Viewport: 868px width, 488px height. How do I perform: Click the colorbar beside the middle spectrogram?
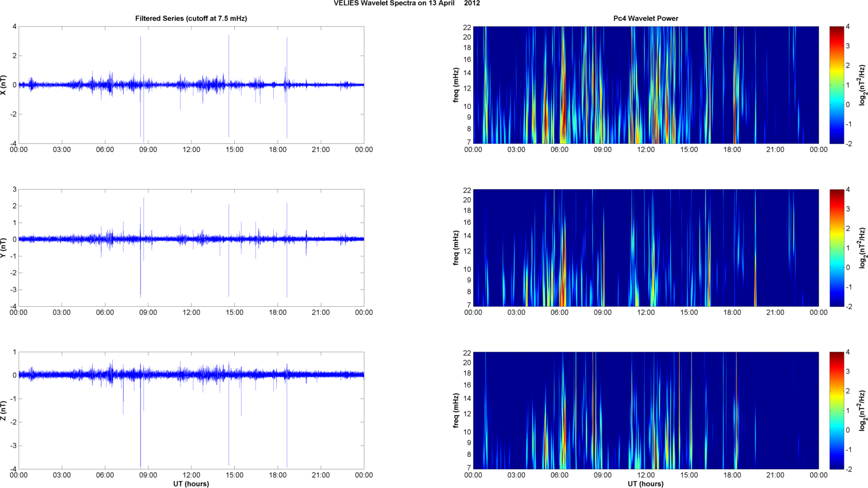tap(836, 248)
